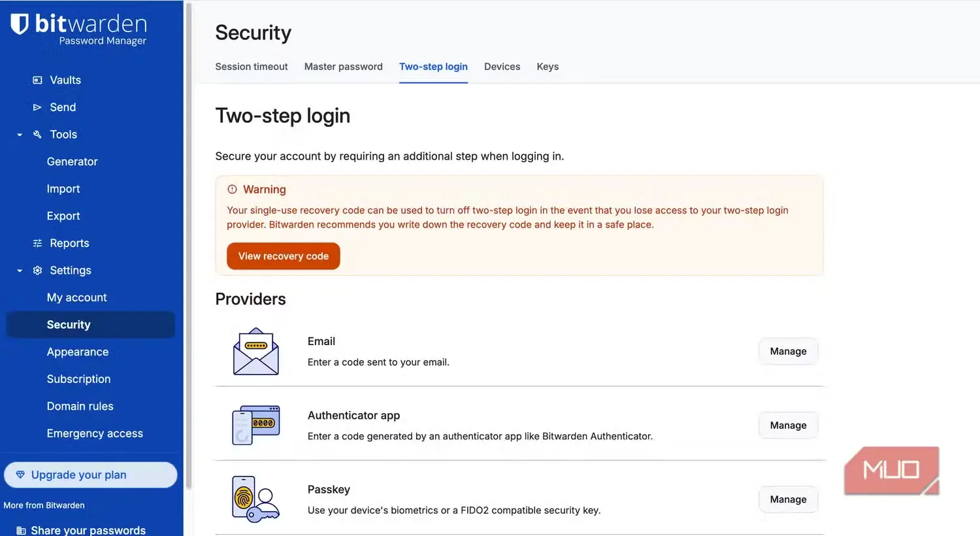Manage the Email two-step provider
The height and width of the screenshot is (536, 980).
788,351
